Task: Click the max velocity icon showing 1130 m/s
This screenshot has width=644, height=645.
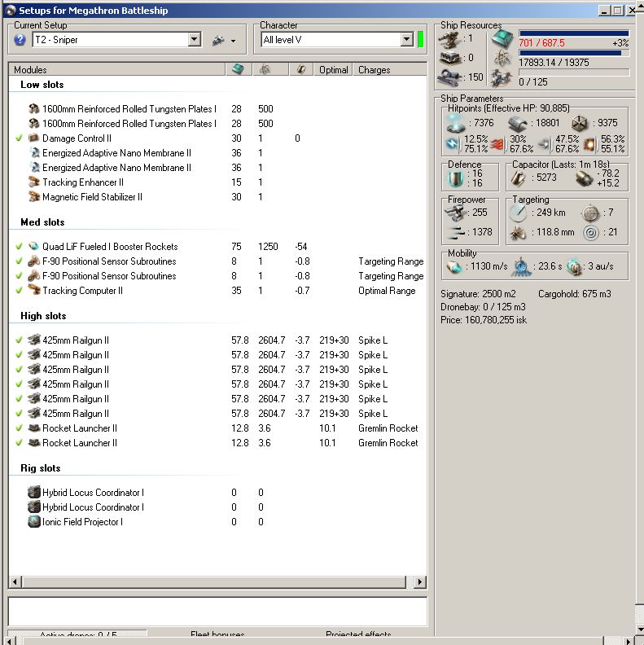Action: [454, 266]
